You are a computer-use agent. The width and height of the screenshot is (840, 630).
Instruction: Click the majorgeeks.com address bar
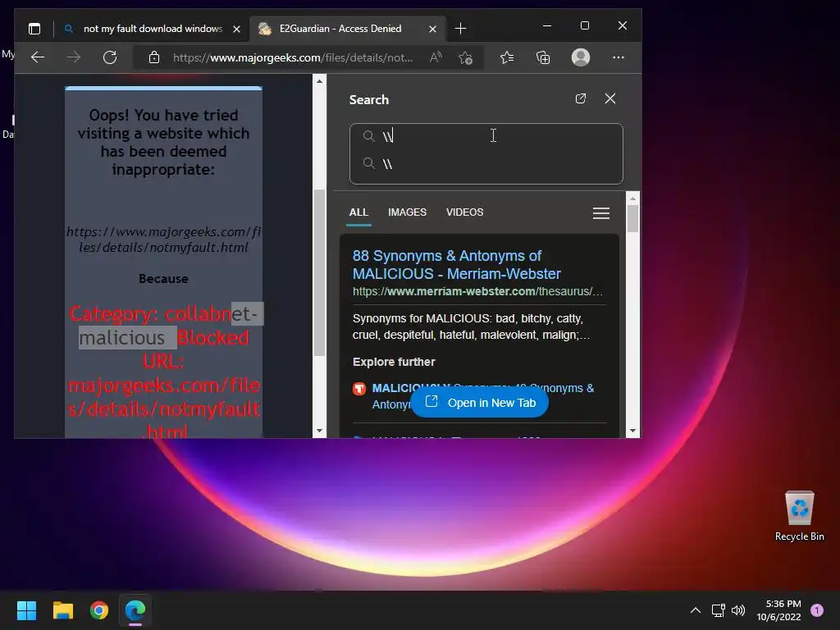pyautogui.click(x=293, y=57)
